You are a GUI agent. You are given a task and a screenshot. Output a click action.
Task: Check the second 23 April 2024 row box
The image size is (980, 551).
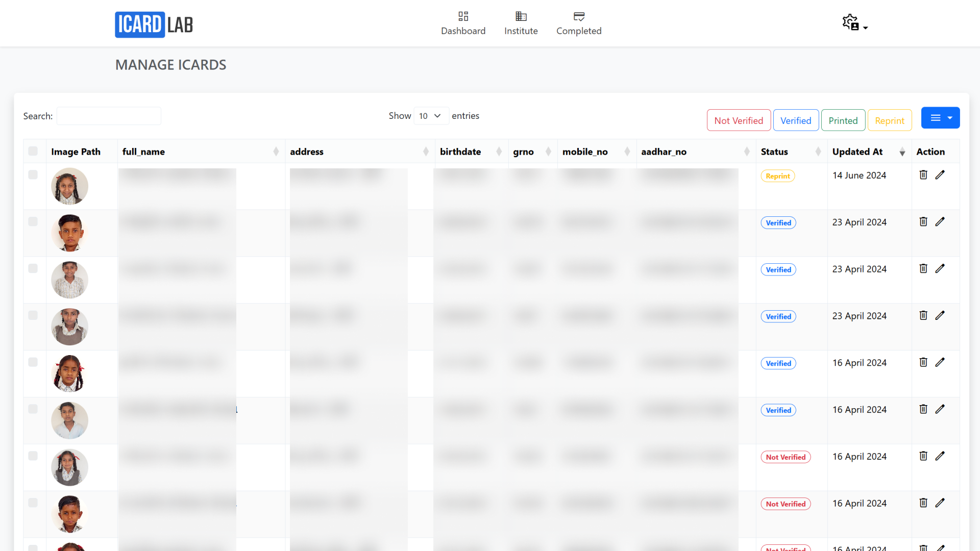(33, 269)
